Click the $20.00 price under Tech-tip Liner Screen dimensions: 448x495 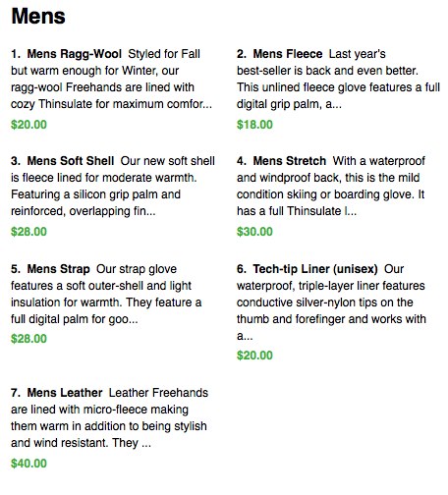click(254, 356)
